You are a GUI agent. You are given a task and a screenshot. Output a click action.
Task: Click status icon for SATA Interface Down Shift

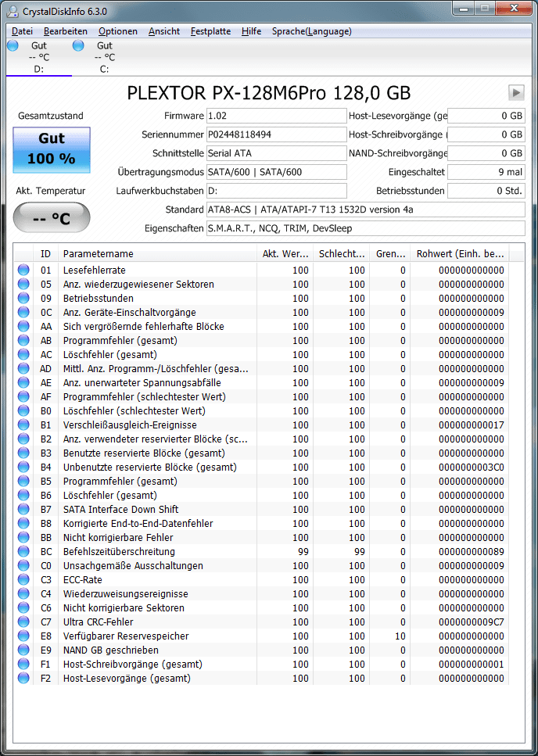(23, 509)
